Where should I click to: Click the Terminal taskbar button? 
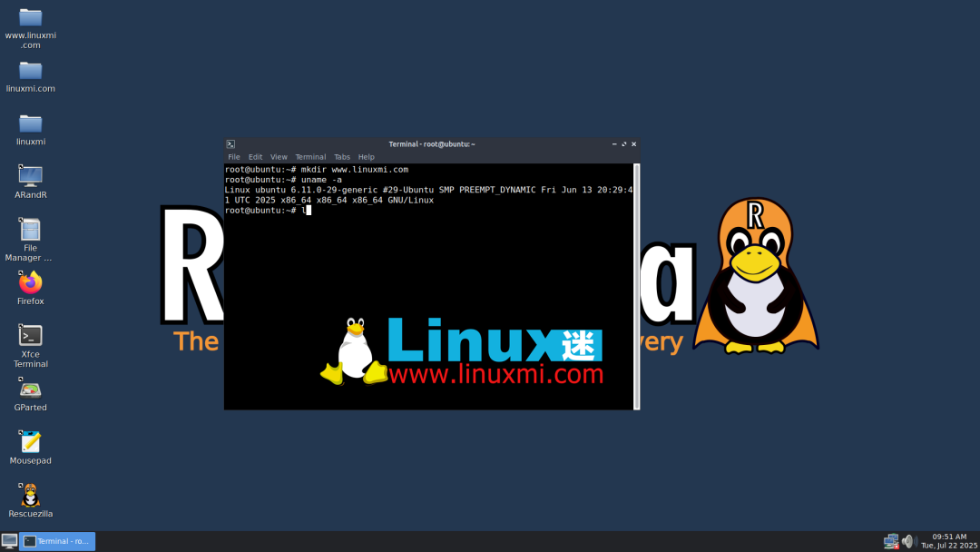point(58,541)
